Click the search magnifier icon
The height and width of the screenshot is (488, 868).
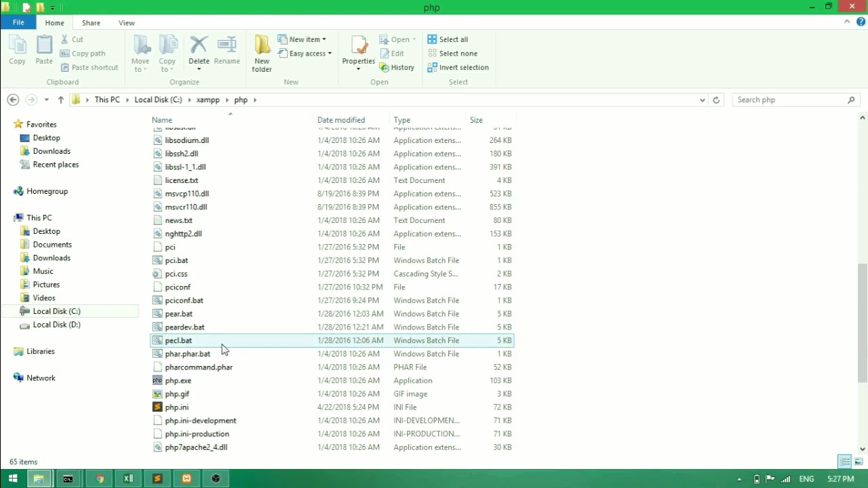(x=852, y=100)
